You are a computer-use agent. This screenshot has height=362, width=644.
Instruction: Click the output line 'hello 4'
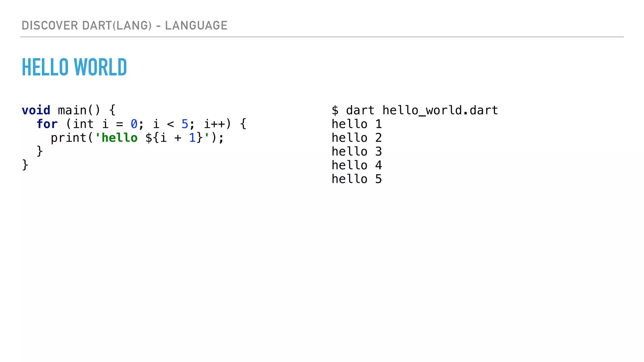(x=357, y=165)
